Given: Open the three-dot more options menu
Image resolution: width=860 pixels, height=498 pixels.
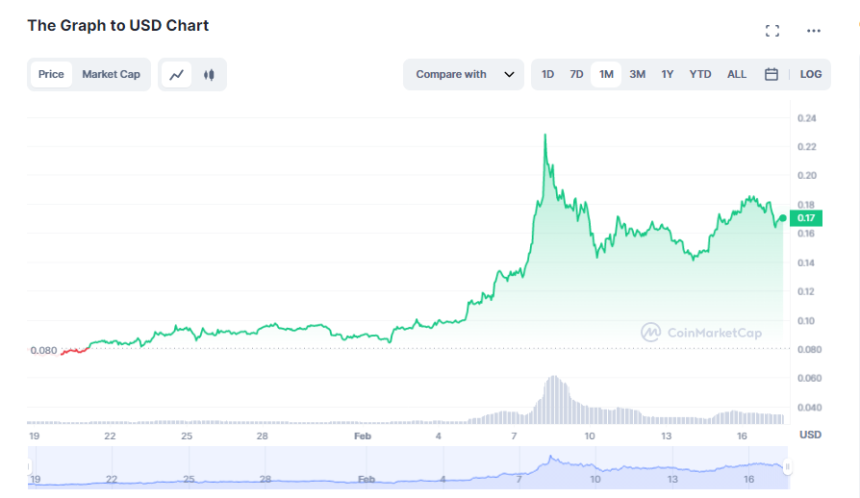Looking at the screenshot, I should coord(813,31).
